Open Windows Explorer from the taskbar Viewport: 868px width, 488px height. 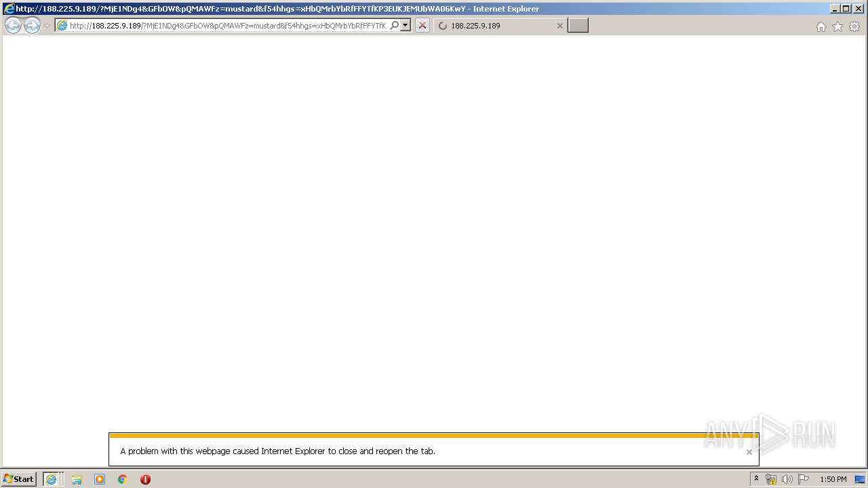coord(77,479)
